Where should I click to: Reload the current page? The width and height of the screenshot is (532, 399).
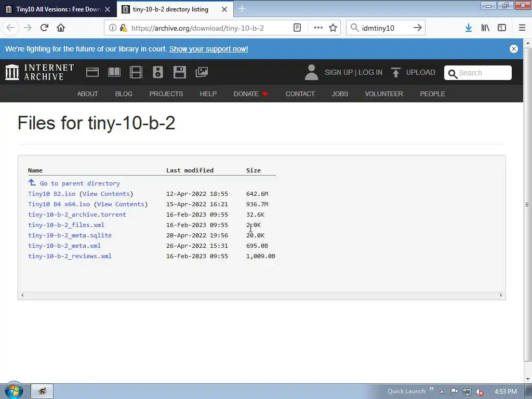pyautogui.click(x=44, y=28)
